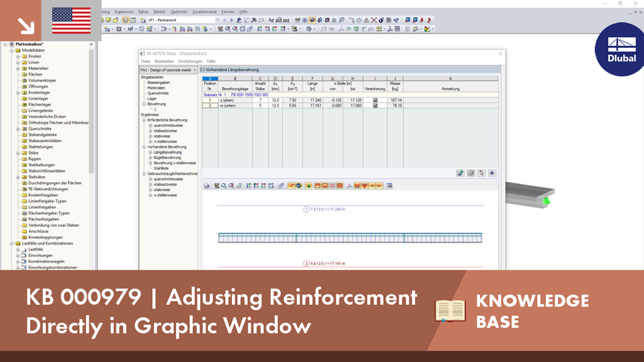Image resolution: width=644 pixels, height=362 pixels.
Task: Click the magnifier zoom icon in the graphic toolbar
Action: [x=224, y=186]
